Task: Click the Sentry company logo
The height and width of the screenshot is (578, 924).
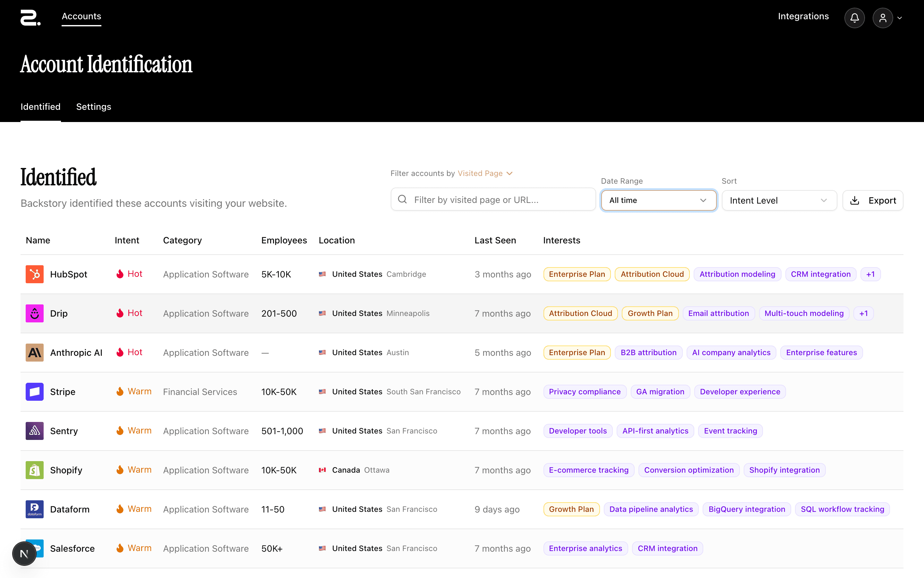Action: (x=34, y=431)
